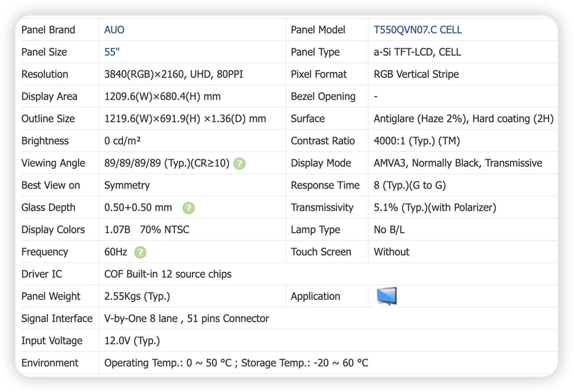This screenshot has height=392, width=573.
Task: Click the Operating Temp. environment text
Action: pos(236,363)
